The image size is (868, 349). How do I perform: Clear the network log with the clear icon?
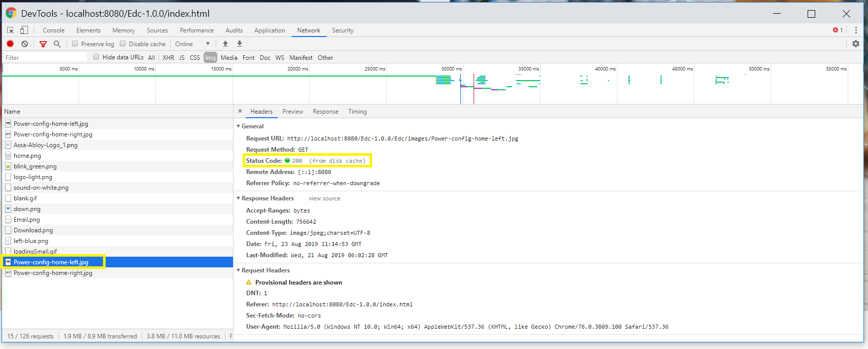pyautogui.click(x=24, y=44)
